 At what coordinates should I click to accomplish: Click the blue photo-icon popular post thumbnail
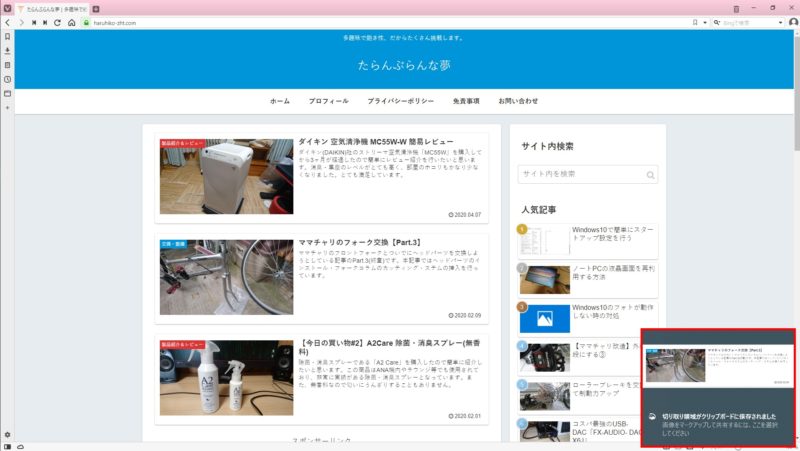pyautogui.click(x=544, y=318)
